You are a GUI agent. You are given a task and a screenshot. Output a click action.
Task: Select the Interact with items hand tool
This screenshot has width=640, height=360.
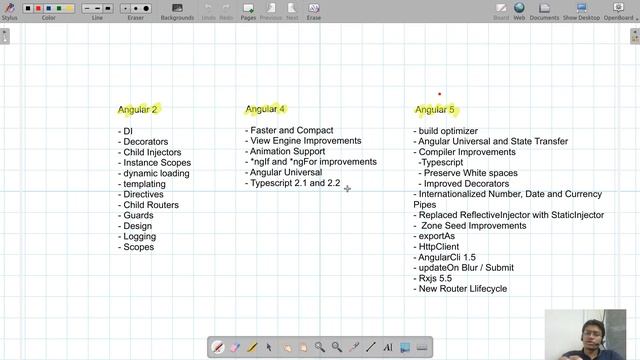click(x=287, y=347)
